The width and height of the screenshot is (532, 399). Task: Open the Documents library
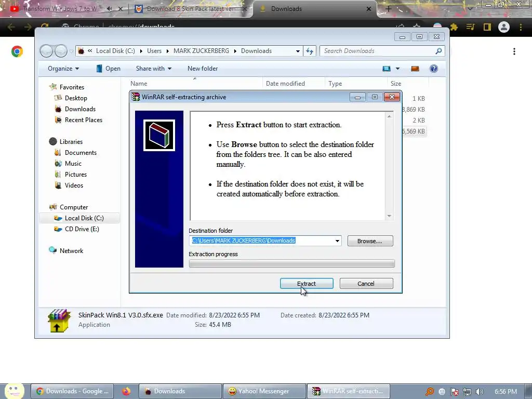[x=81, y=153]
